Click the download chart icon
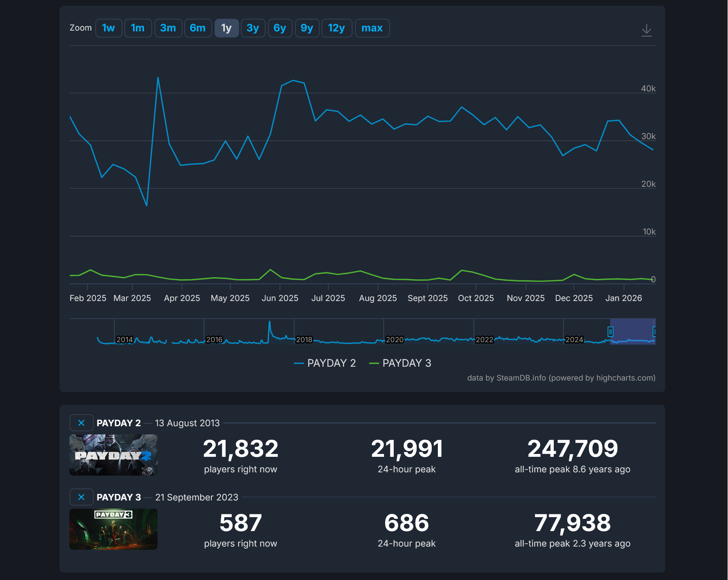The image size is (728, 580). click(x=647, y=29)
